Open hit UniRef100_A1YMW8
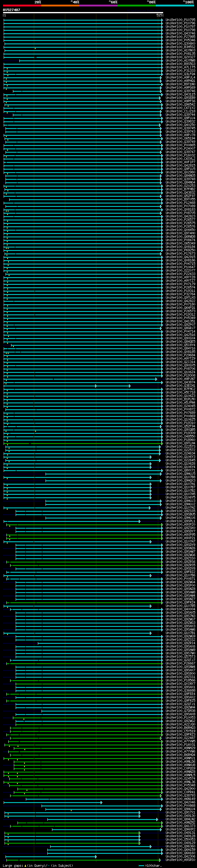This screenshot has height=868, width=197. point(180,60)
